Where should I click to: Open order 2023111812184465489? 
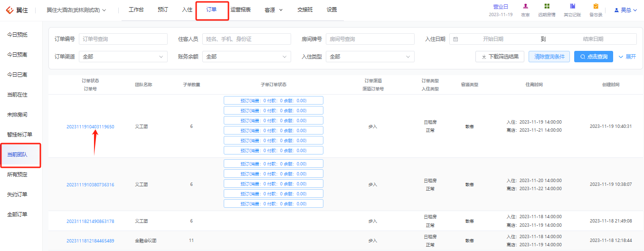pos(90,241)
